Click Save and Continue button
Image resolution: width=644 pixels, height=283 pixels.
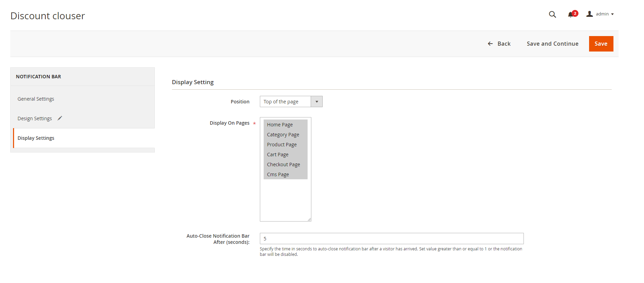pyautogui.click(x=552, y=44)
